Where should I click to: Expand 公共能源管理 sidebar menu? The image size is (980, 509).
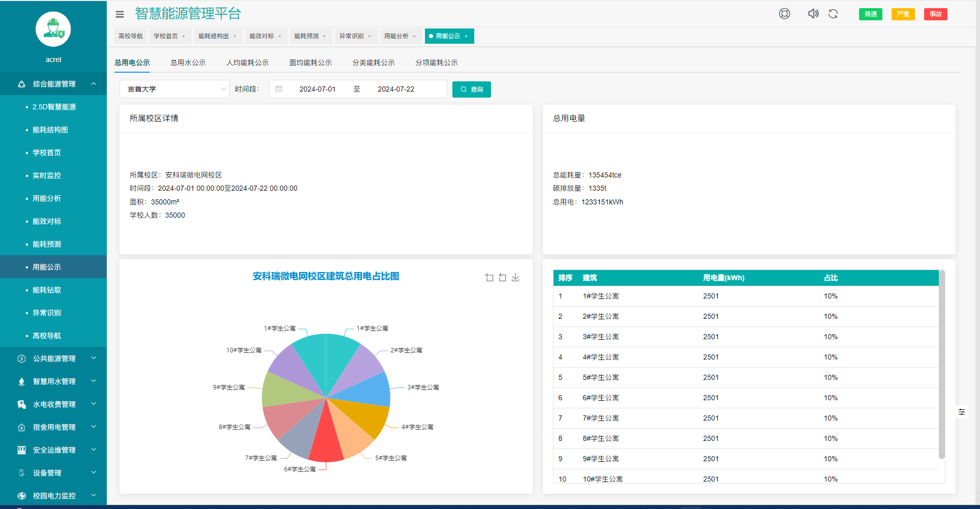click(x=53, y=358)
